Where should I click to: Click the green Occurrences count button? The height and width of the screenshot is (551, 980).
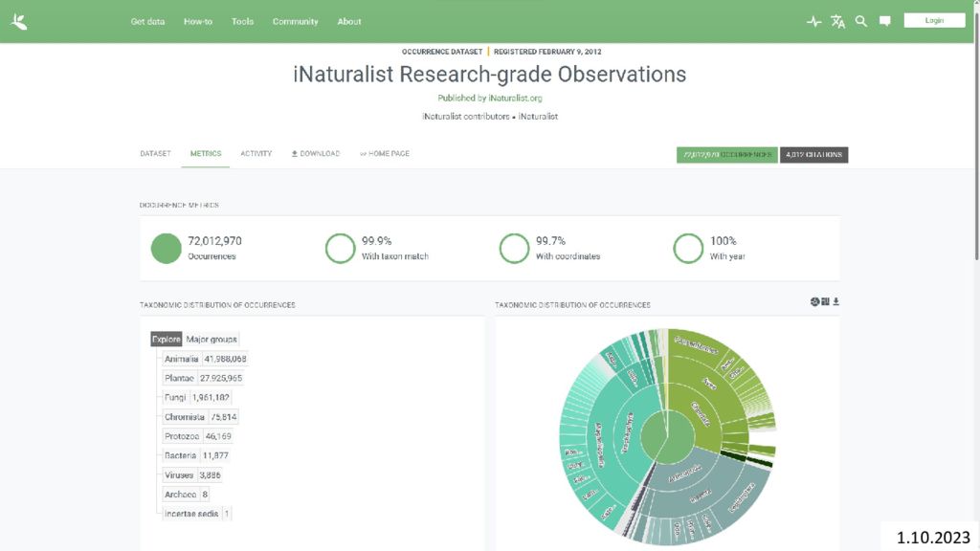click(x=727, y=155)
